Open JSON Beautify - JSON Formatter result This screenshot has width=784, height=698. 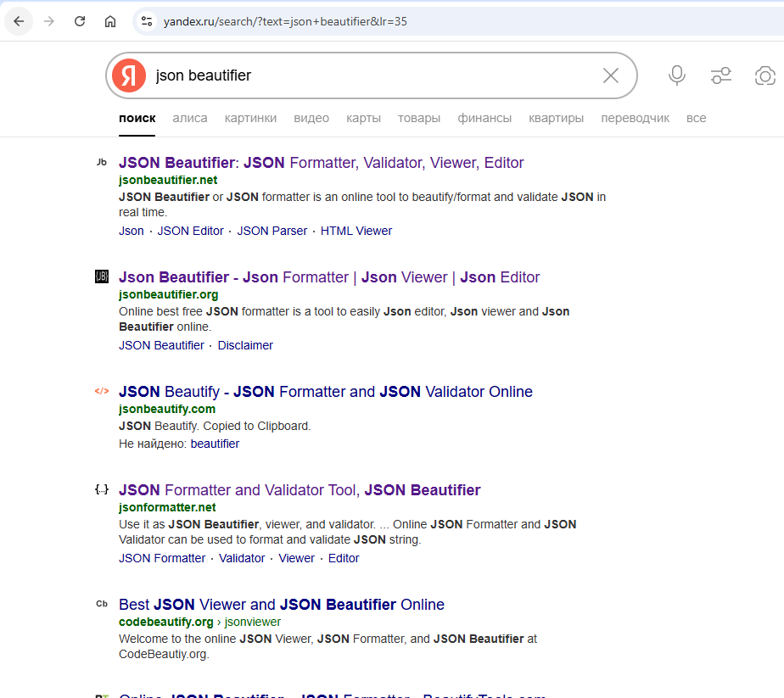[x=326, y=392]
